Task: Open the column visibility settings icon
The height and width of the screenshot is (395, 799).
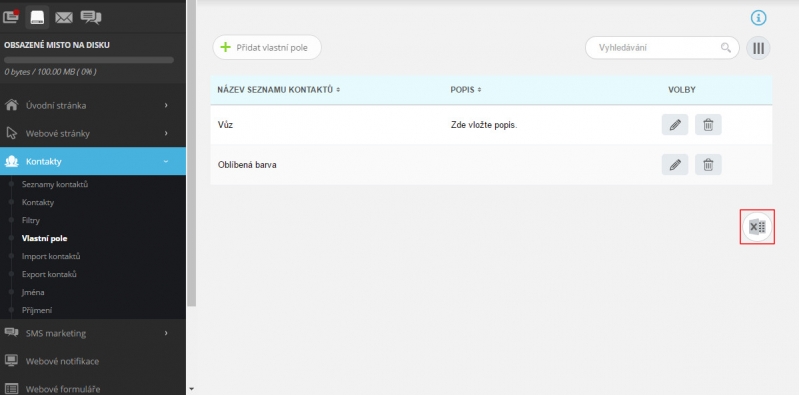Action: 758,48
